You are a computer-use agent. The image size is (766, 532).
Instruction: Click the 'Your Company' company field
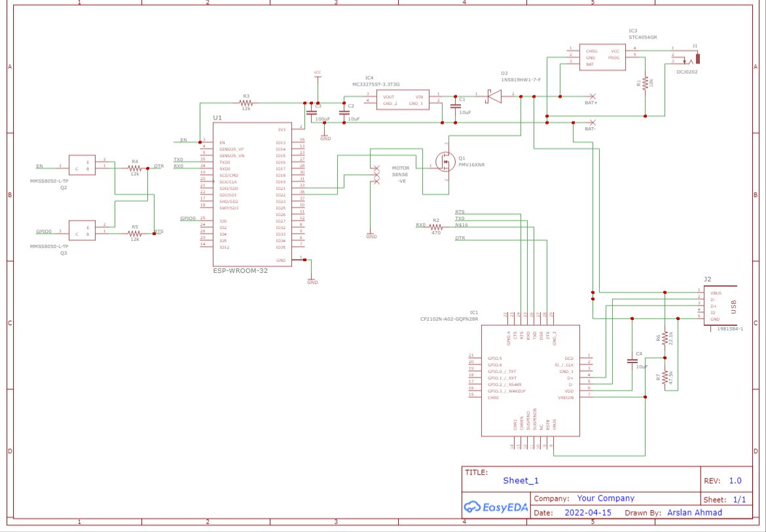coord(606,499)
